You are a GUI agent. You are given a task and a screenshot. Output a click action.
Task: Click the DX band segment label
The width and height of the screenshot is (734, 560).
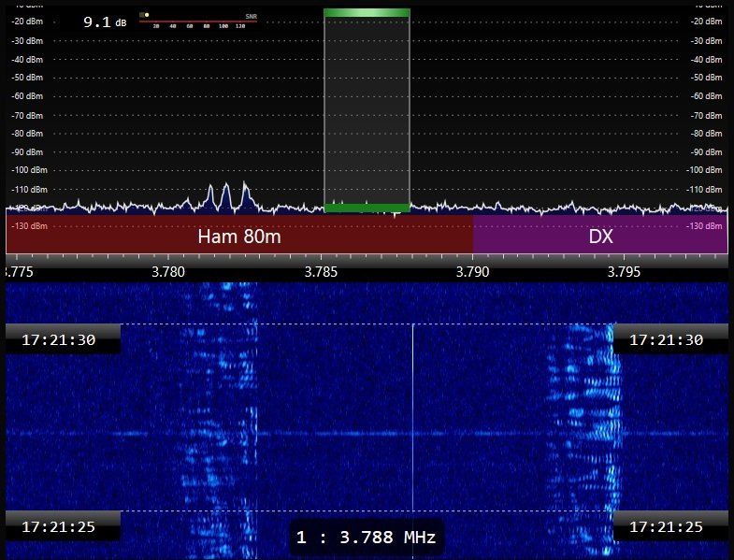pyautogui.click(x=600, y=236)
